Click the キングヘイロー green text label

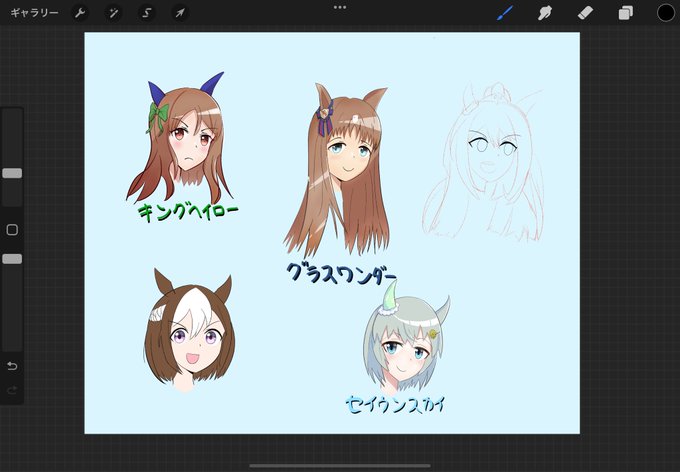click(x=188, y=212)
